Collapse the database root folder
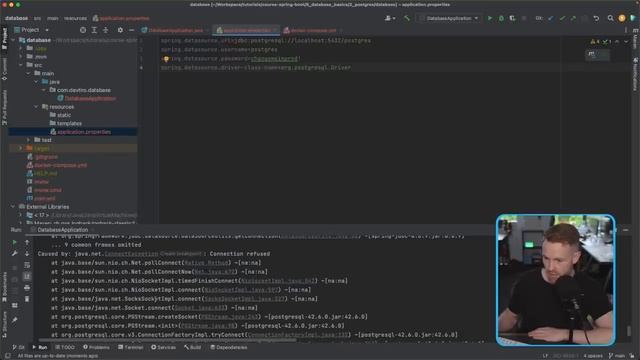This screenshot has height=360, width=640. (x=13, y=40)
